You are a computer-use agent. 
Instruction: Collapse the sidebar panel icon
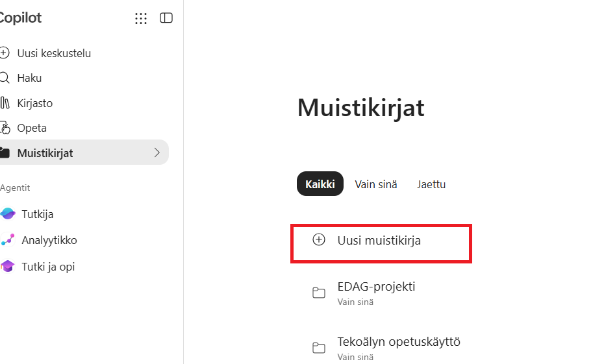coord(166,18)
